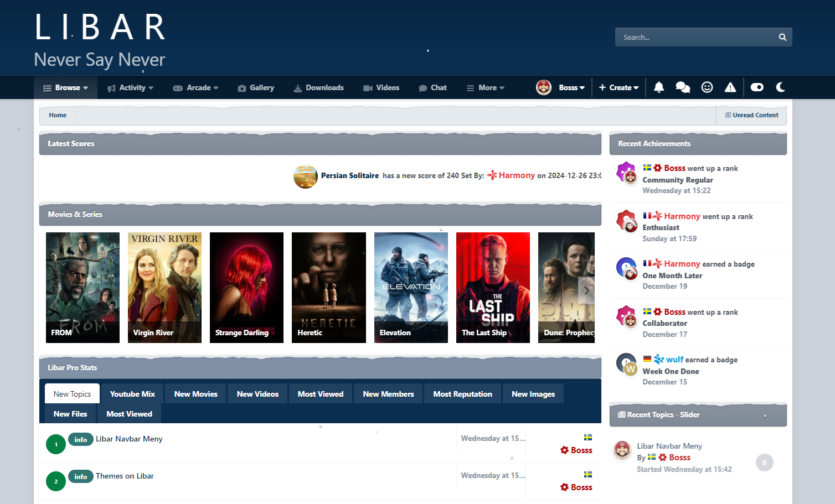The image size is (835, 504).
Task: Toggle the switch icon in navbar
Action: point(757,87)
